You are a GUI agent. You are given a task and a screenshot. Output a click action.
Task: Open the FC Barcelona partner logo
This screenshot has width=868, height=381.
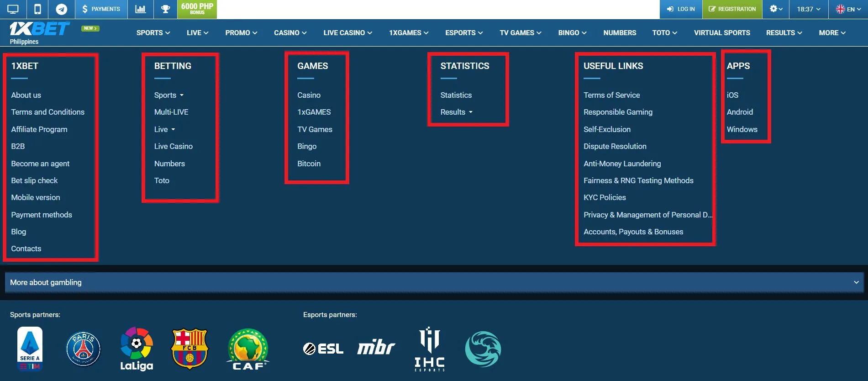tap(189, 349)
